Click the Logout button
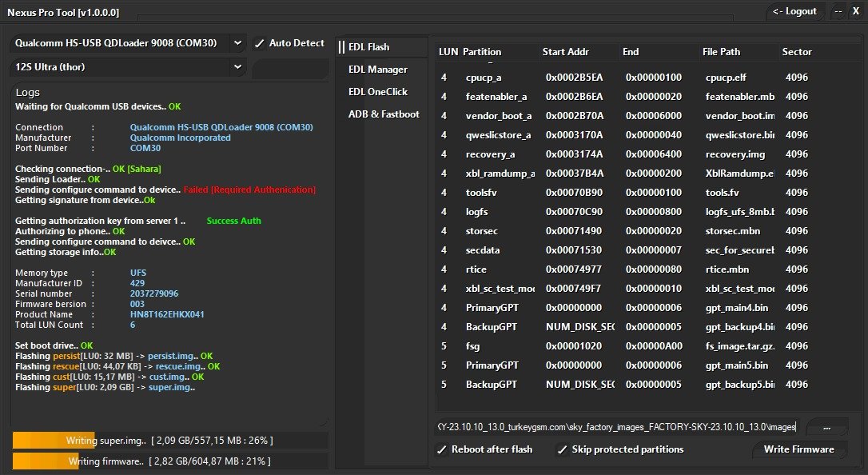The image size is (868, 475). point(795,11)
